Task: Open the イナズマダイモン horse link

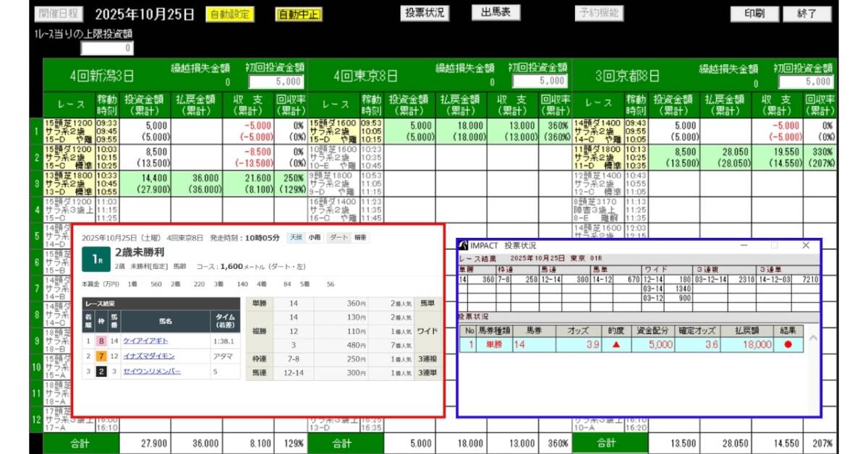Action: (x=148, y=356)
